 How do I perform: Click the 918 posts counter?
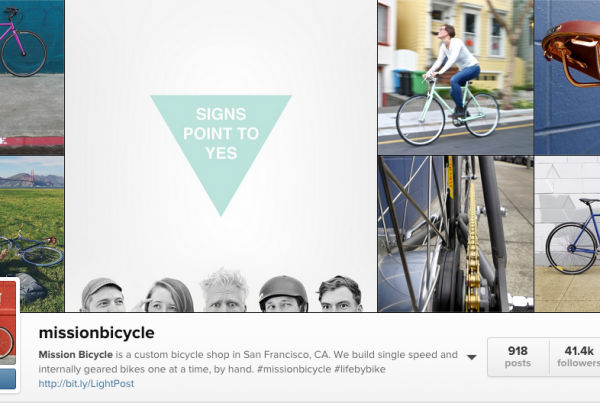pyautogui.click(x=518, y=357)
